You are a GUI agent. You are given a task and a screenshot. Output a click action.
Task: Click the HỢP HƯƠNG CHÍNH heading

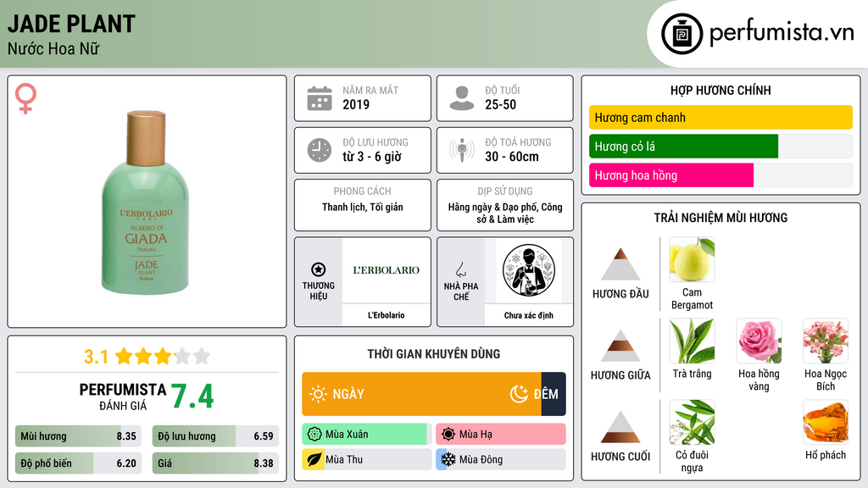pos(721,90)
